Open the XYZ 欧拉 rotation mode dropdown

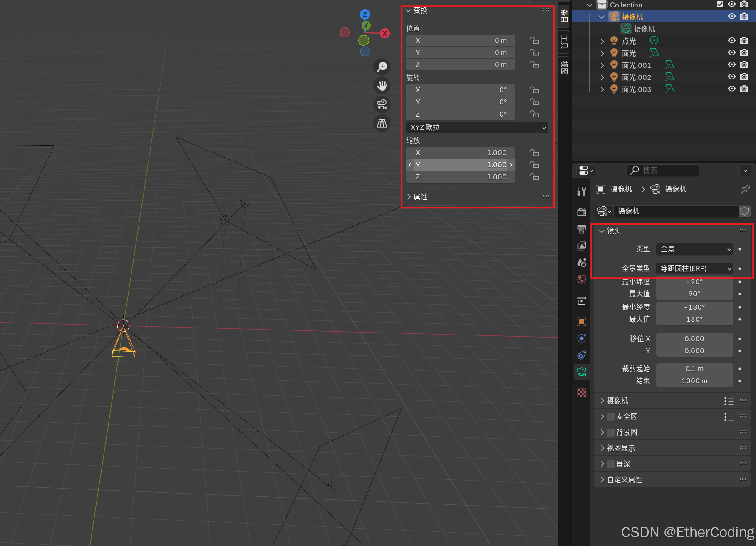[477, 127]
